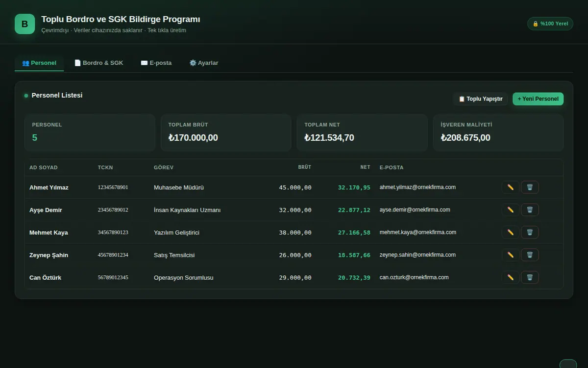Click the AD SOYAD column header

(x=44, y=167)
